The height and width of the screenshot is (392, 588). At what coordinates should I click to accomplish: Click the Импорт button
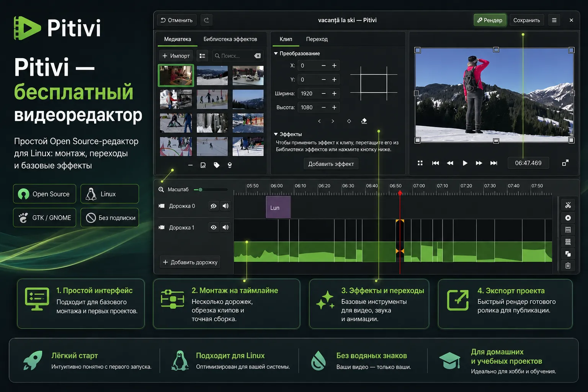pos(176,56)
